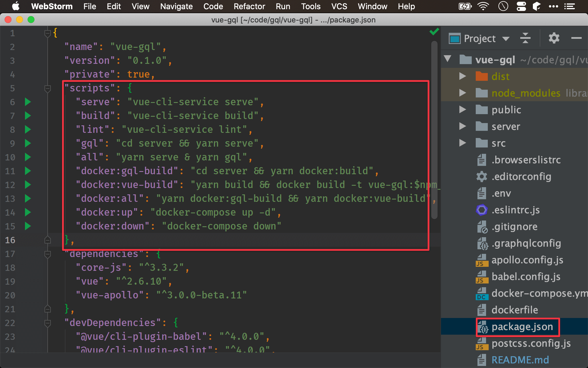The height and width of the screenshot is (368, 588).
Task: Open the Navigate menu
Action: (176, 6)
